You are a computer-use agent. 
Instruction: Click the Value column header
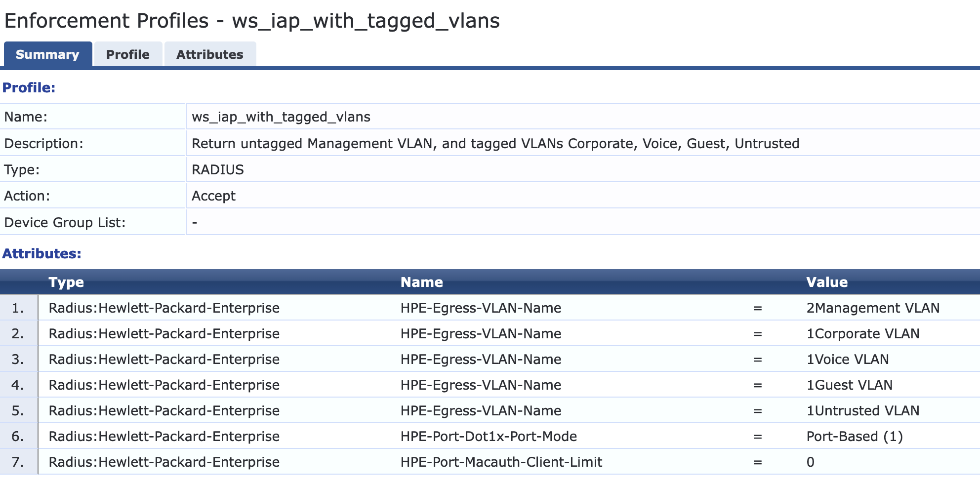point(826,282)
